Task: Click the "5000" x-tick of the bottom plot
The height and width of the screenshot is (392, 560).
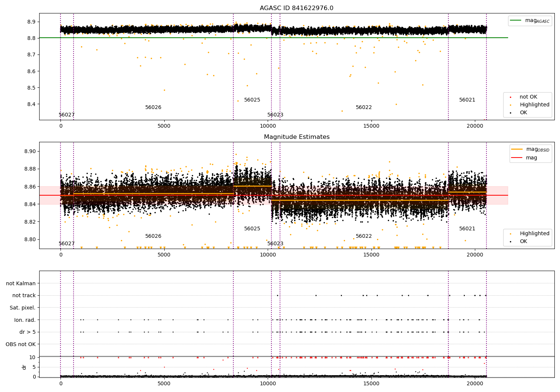Action: tap(164, 383)
